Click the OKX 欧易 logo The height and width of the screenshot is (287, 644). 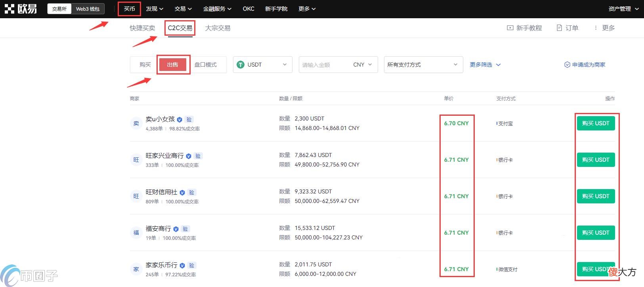pyautogui.click(x=21, y=9)
